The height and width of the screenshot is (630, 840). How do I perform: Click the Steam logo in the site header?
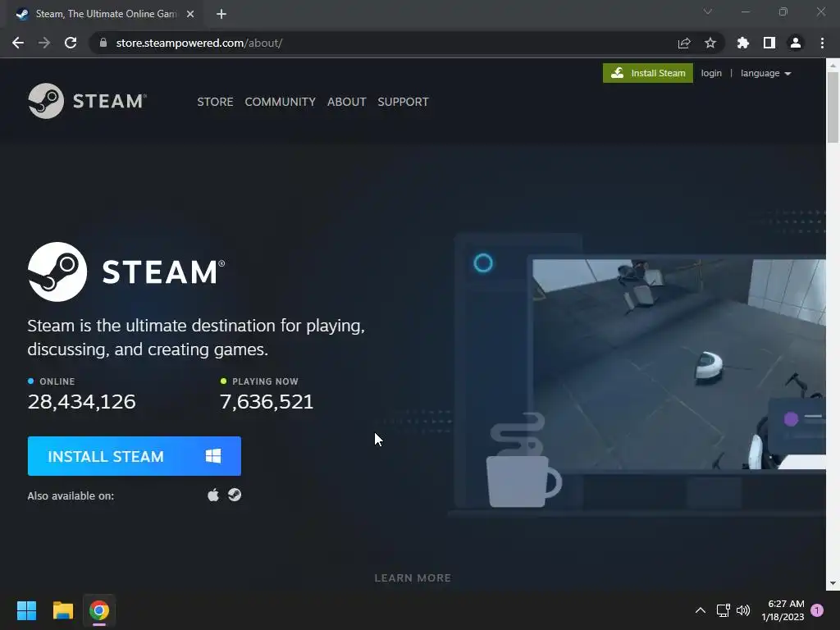pyautogui.click(x=87, y=101)
